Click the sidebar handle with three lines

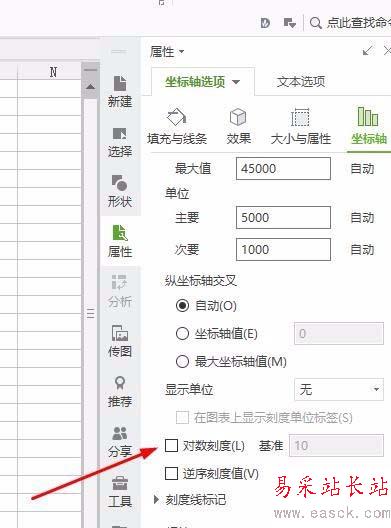coord(91,313)
